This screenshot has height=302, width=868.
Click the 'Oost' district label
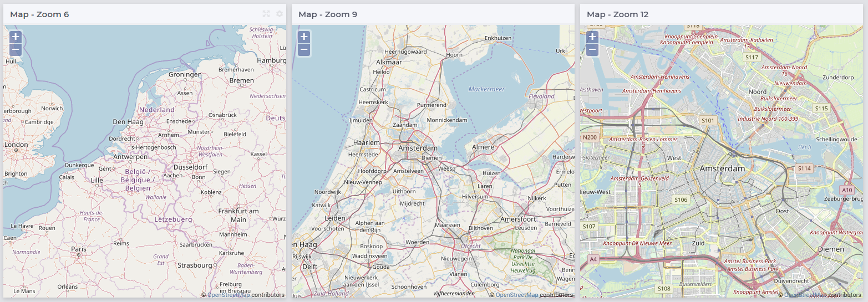(x=782, y=211)
